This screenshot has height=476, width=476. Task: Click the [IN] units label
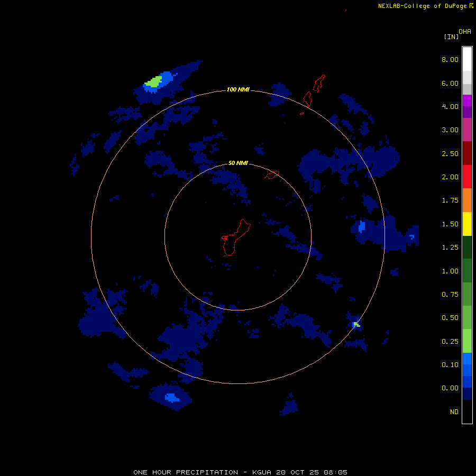(x=451, y=36)
